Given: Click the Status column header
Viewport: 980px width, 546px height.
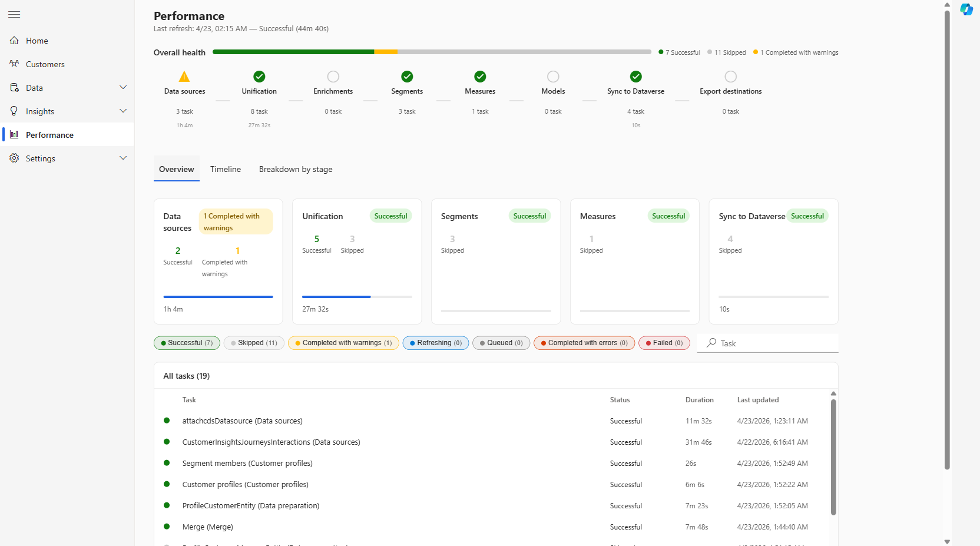Looking at the screenshot, I should point(620,400).
